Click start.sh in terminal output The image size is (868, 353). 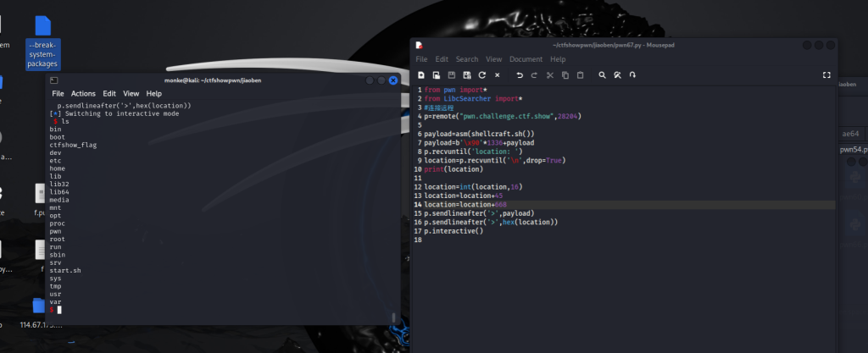pyautogui.click(x=64, y=271)
